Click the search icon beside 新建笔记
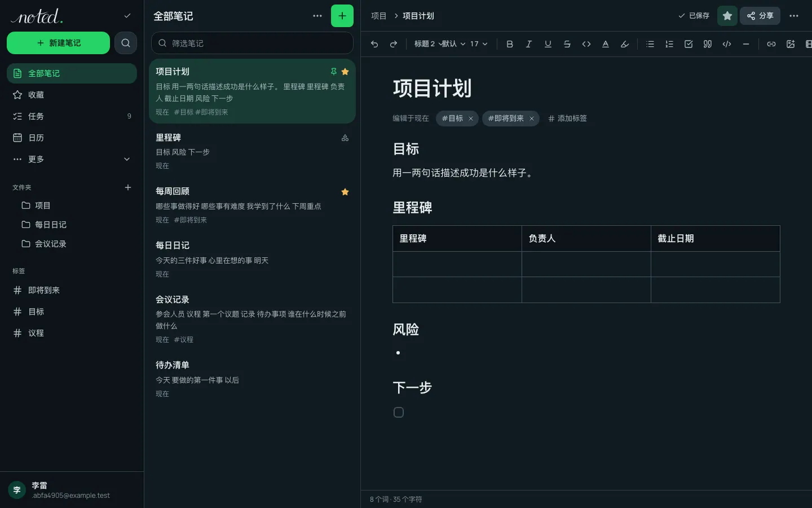 (126, 43)
